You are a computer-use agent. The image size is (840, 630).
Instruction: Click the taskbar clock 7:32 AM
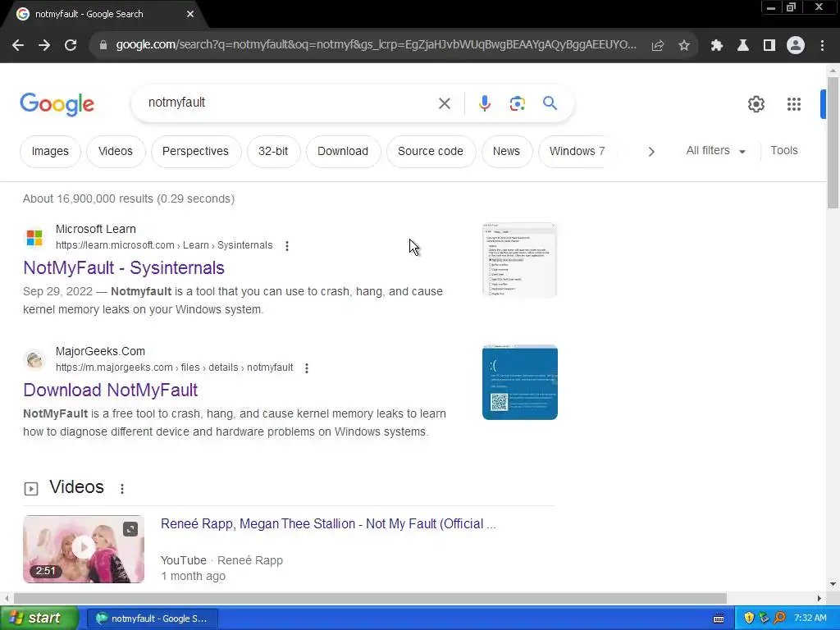pyautogui.click(x=810, y=619)
